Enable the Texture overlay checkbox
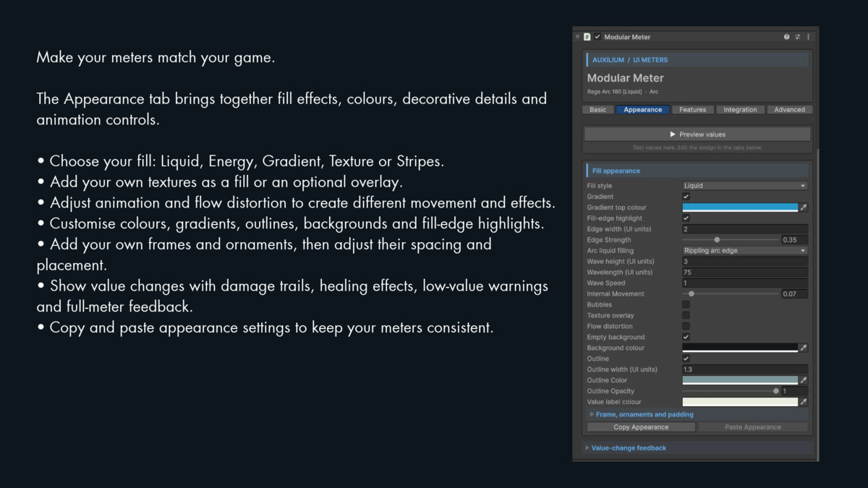Screen dimensions: 868x488 (x=686, y=316)
